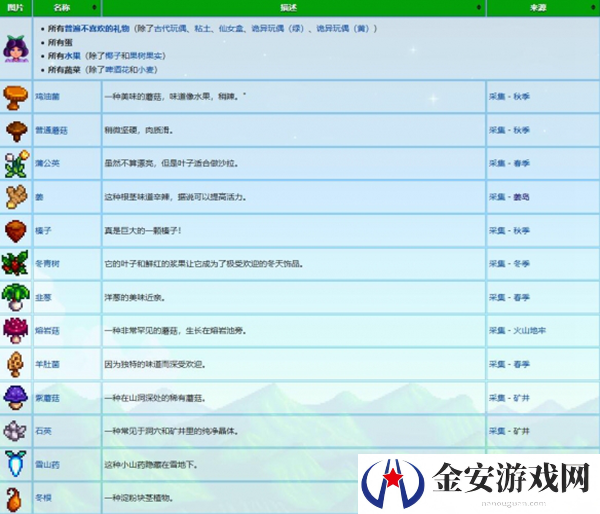Click the 石英 quartz crystal icon

15,431
